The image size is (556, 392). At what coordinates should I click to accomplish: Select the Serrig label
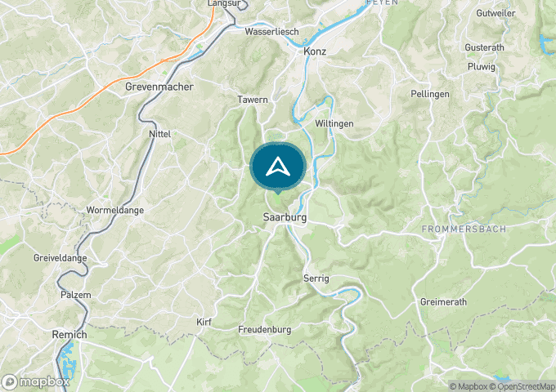click(316, 278)
